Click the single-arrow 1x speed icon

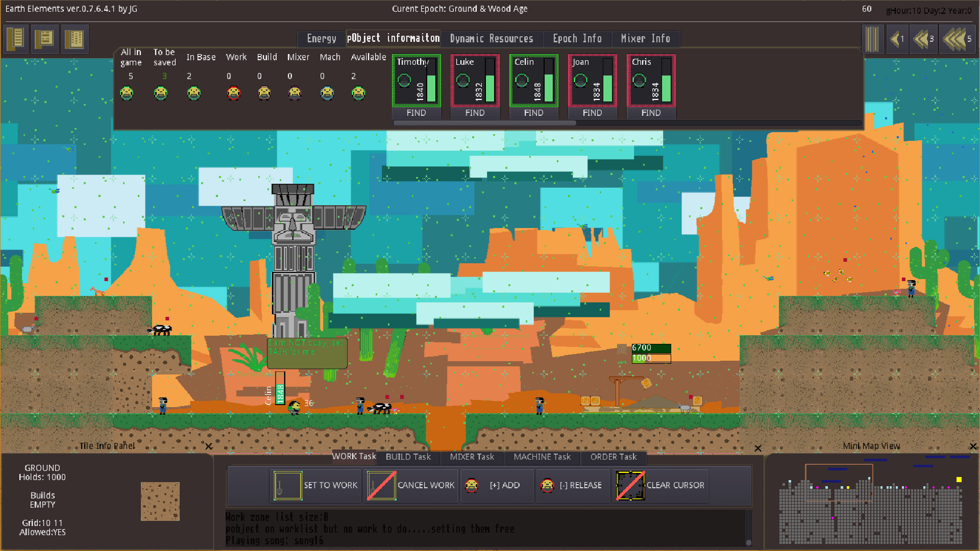897,39
